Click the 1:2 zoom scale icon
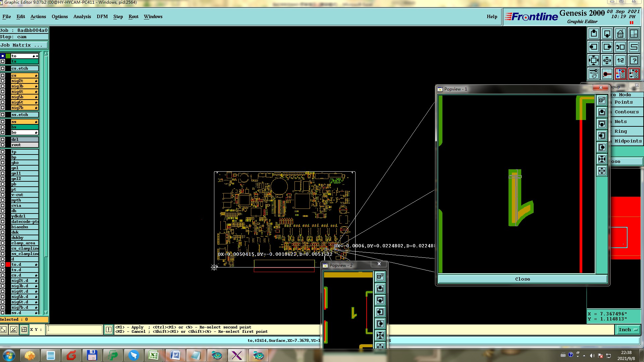This screenshot has width=644, height=362. point(620,61)
